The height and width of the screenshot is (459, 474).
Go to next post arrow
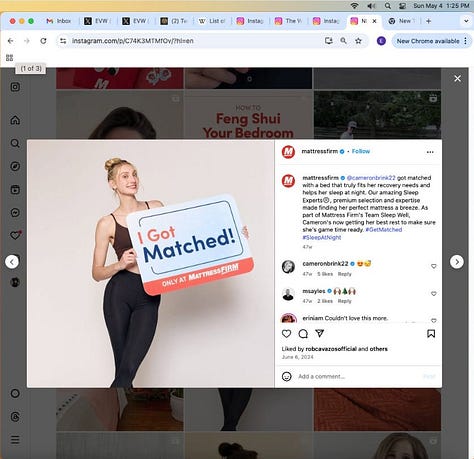[457, 262]
